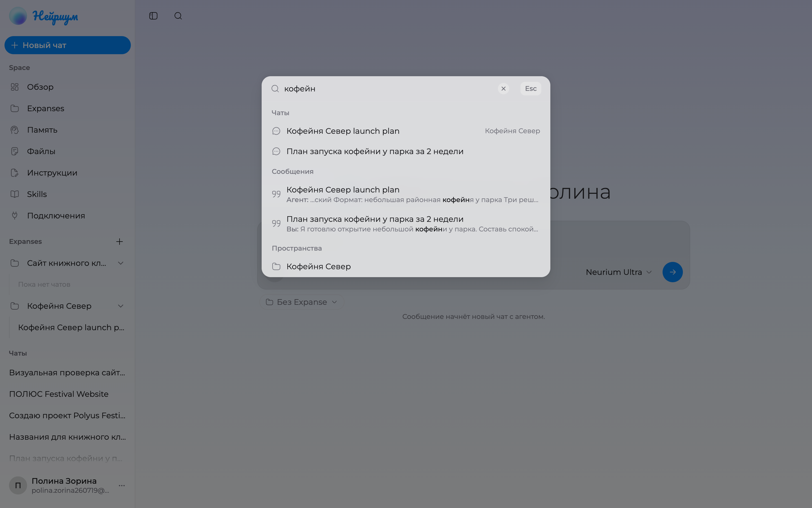
Task: Open sidebar chat План запуска кофейни у п...
Action: point(67,459)
